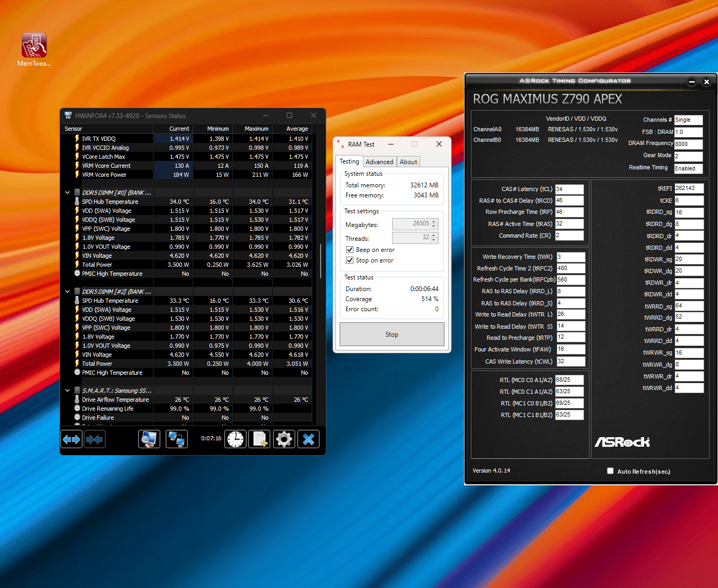Click the tREFI value field showing 262143
The width and height of the screenshot is (718, 588).
689,188
